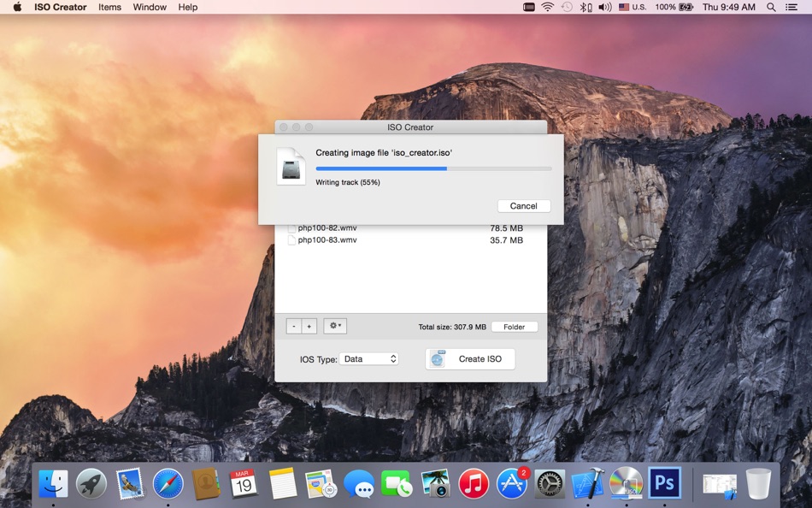Remove item with the minus button

(294, 326)
